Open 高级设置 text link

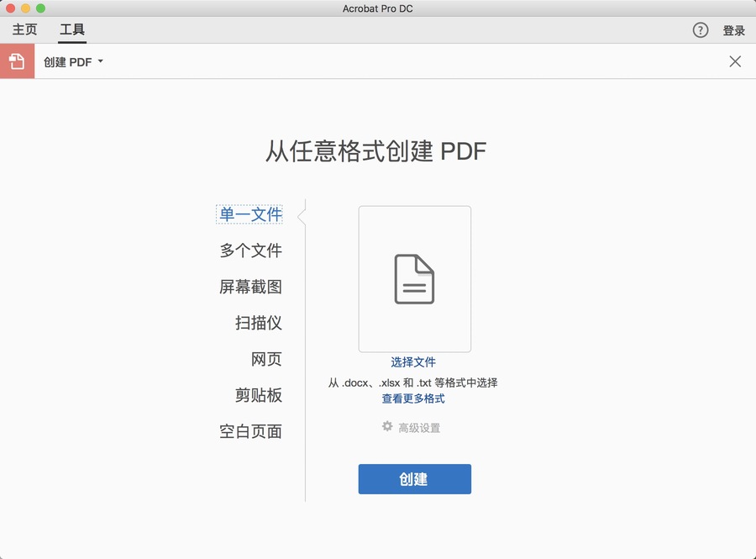[x=419, y=428]
